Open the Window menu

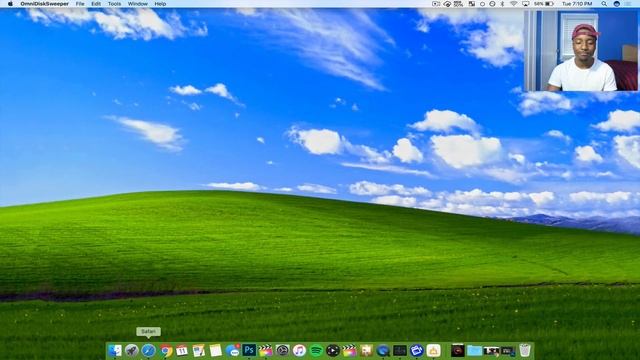pyautogui.click(x=138, y=4)
